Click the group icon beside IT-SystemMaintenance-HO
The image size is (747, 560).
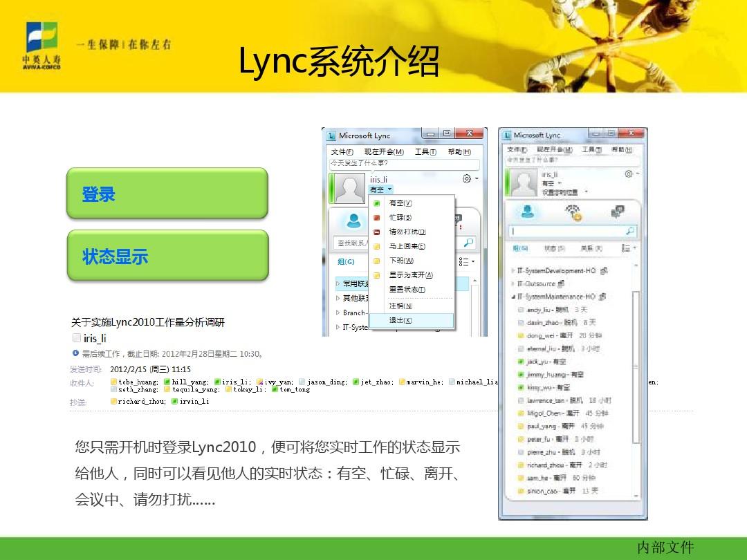602,297
